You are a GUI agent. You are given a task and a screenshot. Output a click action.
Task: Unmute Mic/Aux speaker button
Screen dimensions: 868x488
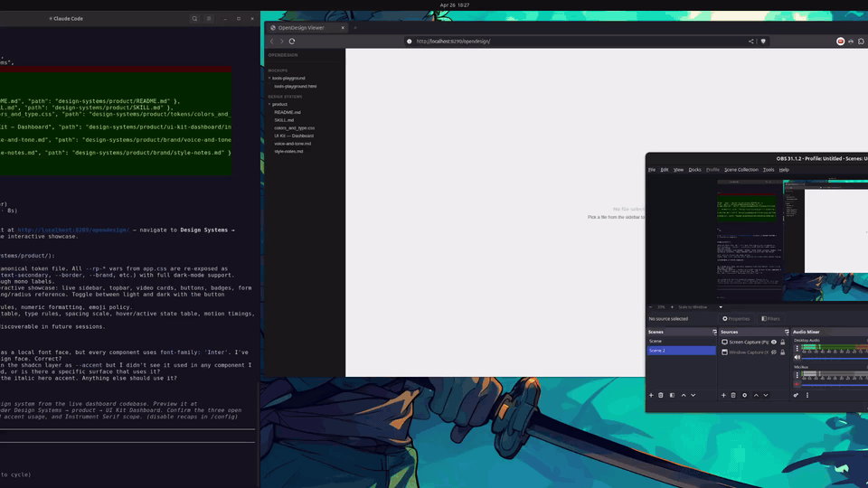[x=797, y=384]
